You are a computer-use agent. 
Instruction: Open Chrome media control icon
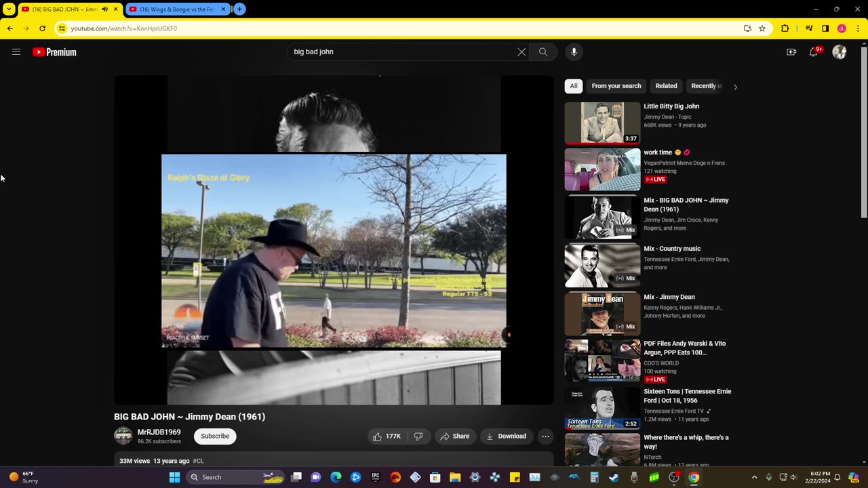[809, 28]
